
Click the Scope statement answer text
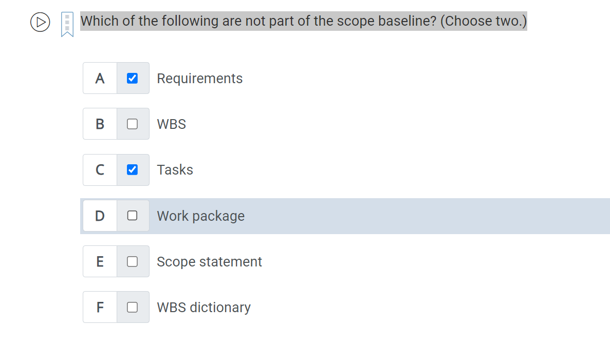coord(209,261)
